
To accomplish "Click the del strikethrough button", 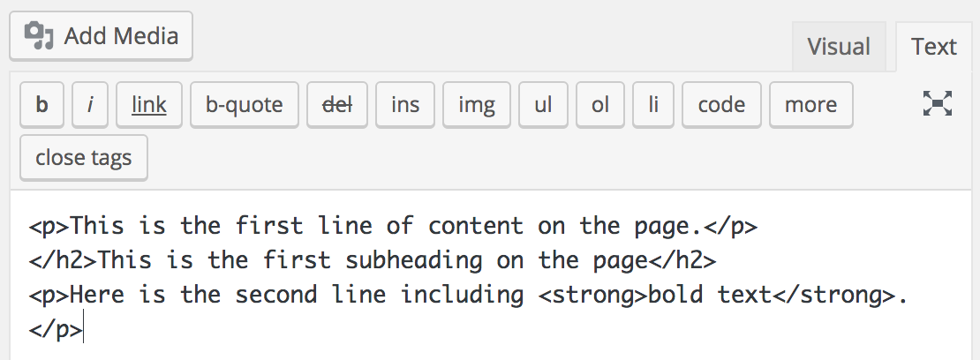I will coord(337,105).
